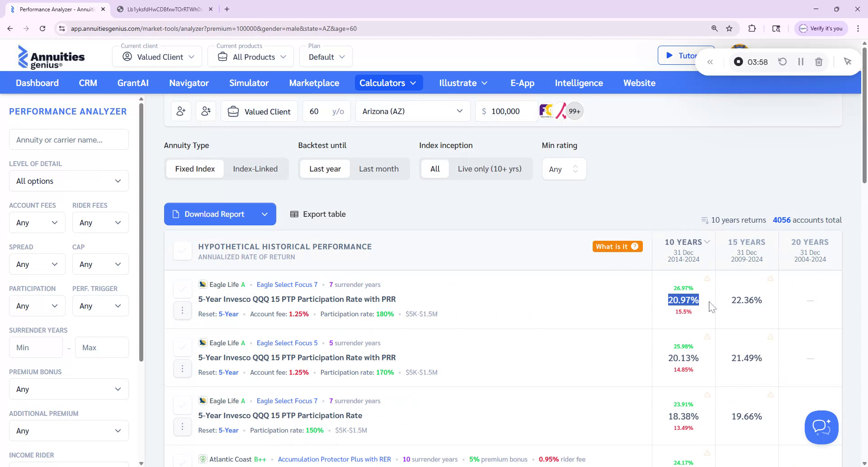The height and width of the screenshot is (467, 868).
Task: Click the annuity or carrier name search field
Action: click(x=68, y=139)
